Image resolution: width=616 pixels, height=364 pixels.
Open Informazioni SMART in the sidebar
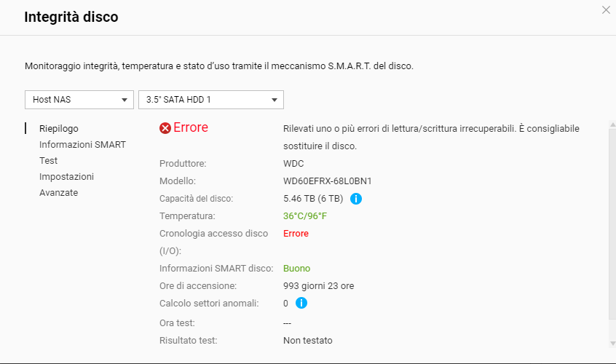pos(82,144)
